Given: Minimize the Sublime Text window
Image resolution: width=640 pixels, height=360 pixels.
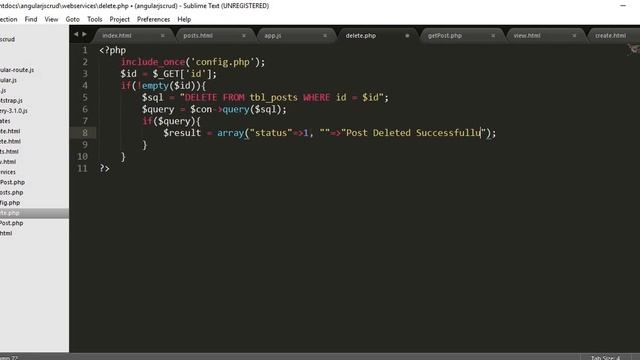Looking at the screenshot, I should [x=623, y=6].
